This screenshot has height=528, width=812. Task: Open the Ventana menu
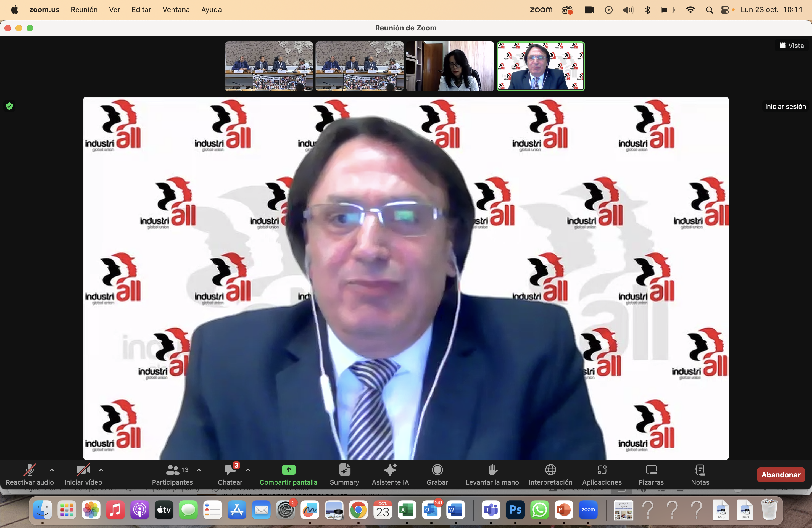pos(176,10)
